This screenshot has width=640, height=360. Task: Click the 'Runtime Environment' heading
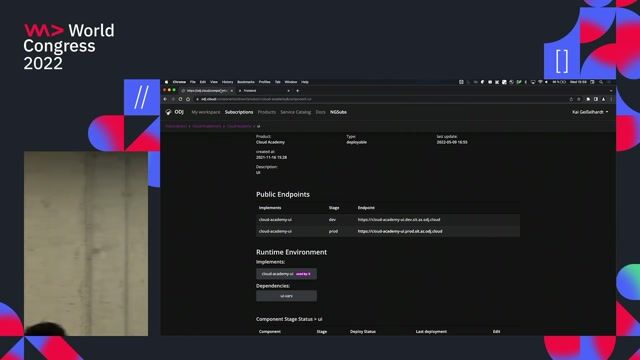coord(291,252)
